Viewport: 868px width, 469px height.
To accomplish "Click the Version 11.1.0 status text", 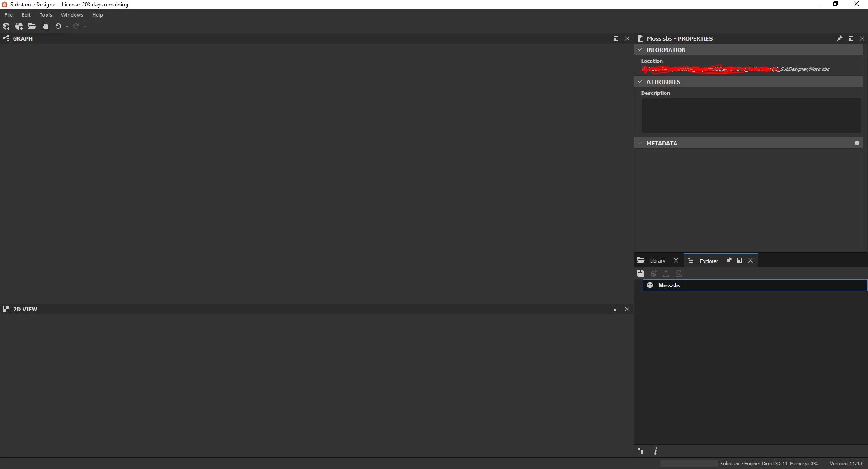I will pyautogui.click(x=847, y=464).
